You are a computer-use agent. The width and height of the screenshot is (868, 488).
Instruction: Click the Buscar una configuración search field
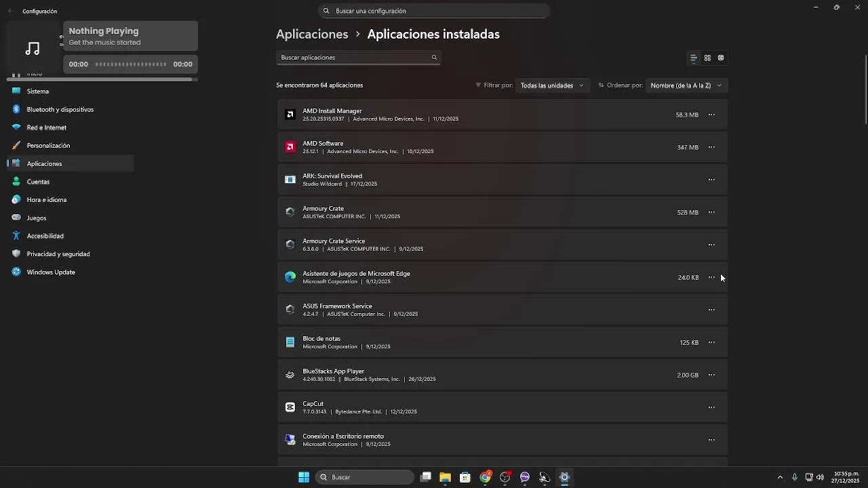coord(434,11)
